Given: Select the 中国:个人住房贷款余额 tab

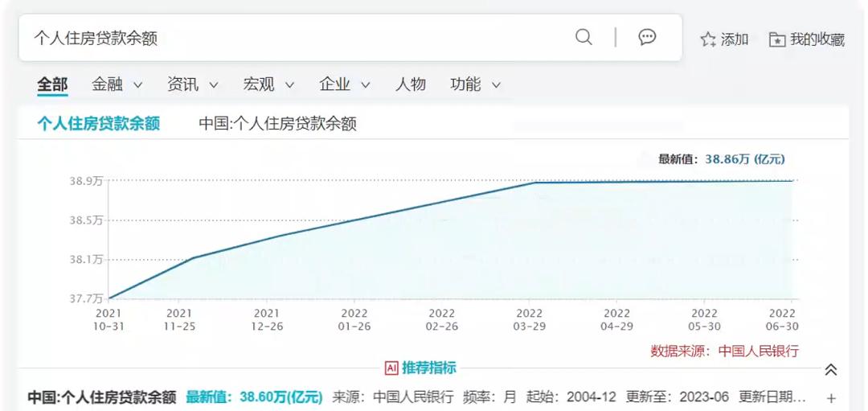Looking at the screenshot, I should [x=277, y=123].
